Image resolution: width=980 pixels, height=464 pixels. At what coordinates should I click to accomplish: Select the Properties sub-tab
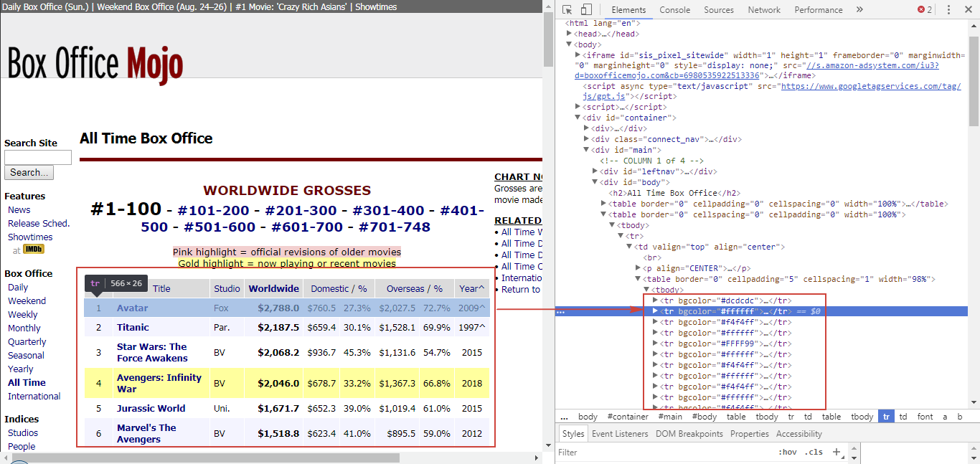(x=750, y=434)
